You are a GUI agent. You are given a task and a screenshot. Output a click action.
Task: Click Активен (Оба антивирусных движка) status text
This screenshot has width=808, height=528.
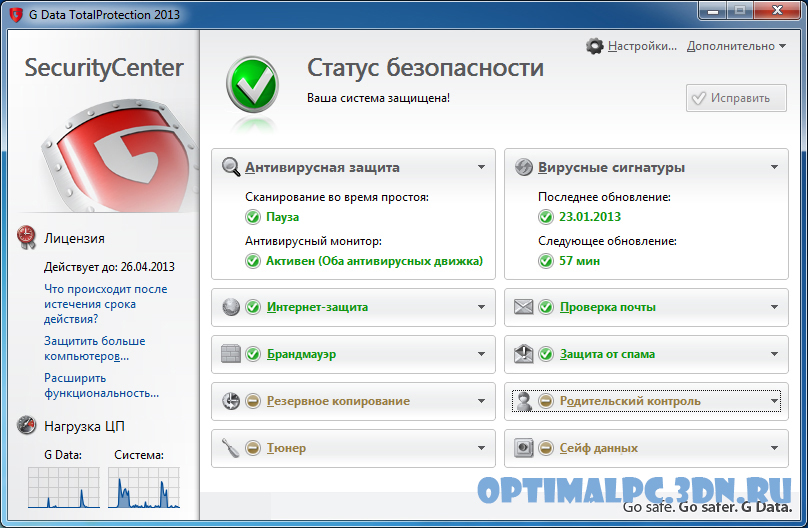[374, 261]
